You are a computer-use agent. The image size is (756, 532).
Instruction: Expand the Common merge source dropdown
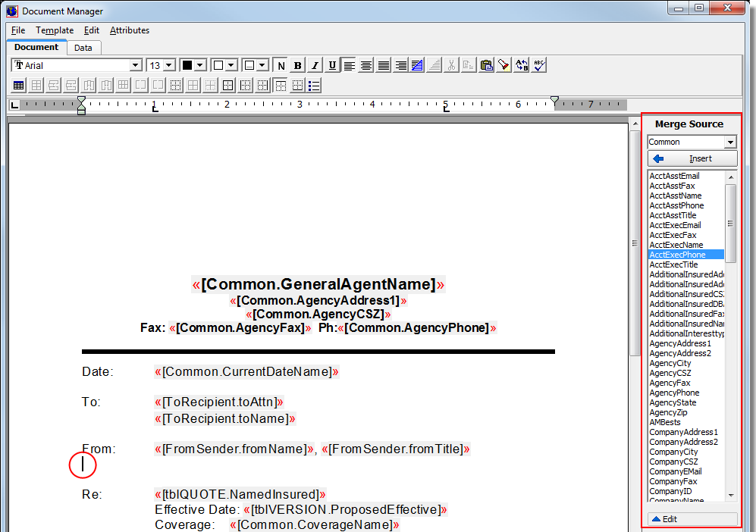coord(730,142)
